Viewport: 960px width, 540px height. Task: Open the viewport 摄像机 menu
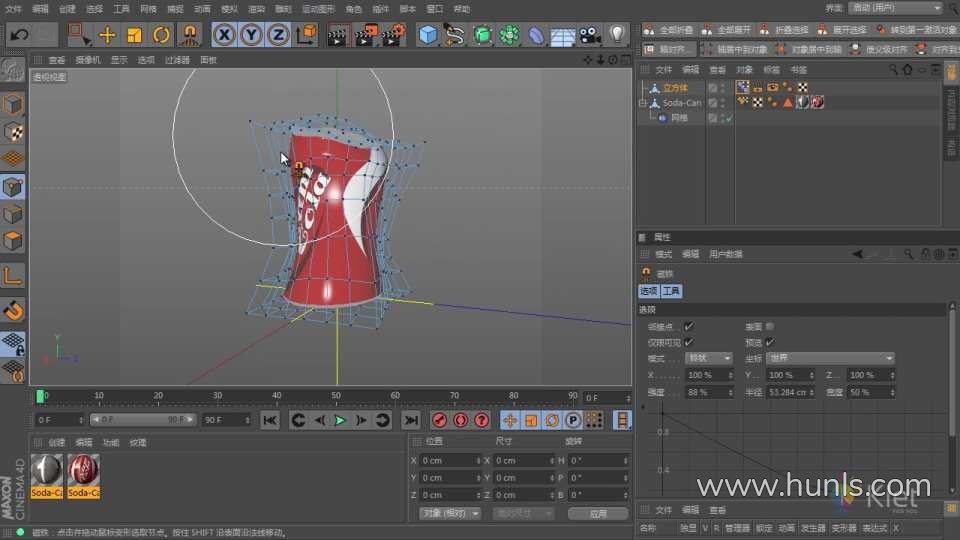click(x=88, y=60)
